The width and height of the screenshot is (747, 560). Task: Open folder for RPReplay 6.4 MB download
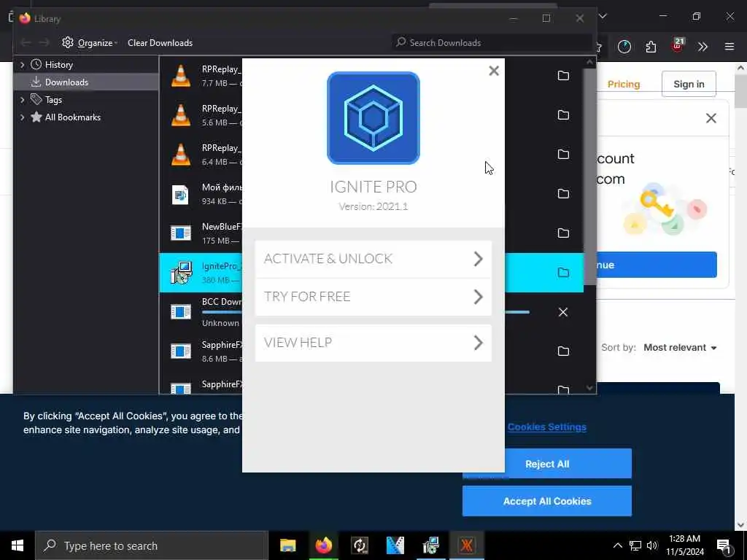[563, 155]
